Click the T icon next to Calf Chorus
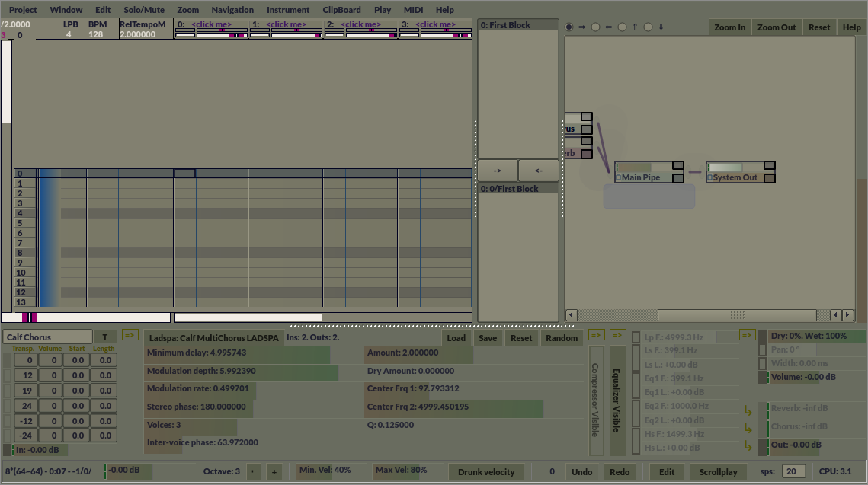 104,337
